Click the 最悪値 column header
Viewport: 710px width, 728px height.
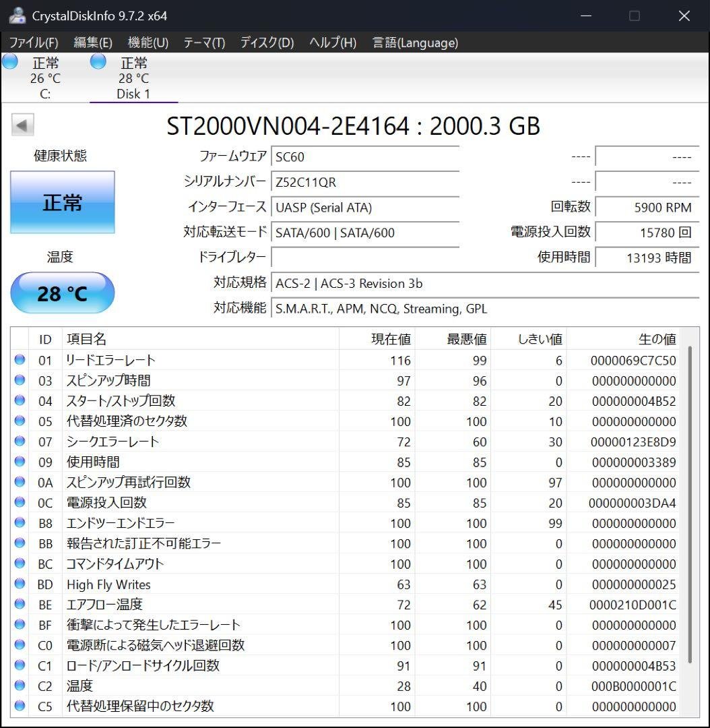453,339
